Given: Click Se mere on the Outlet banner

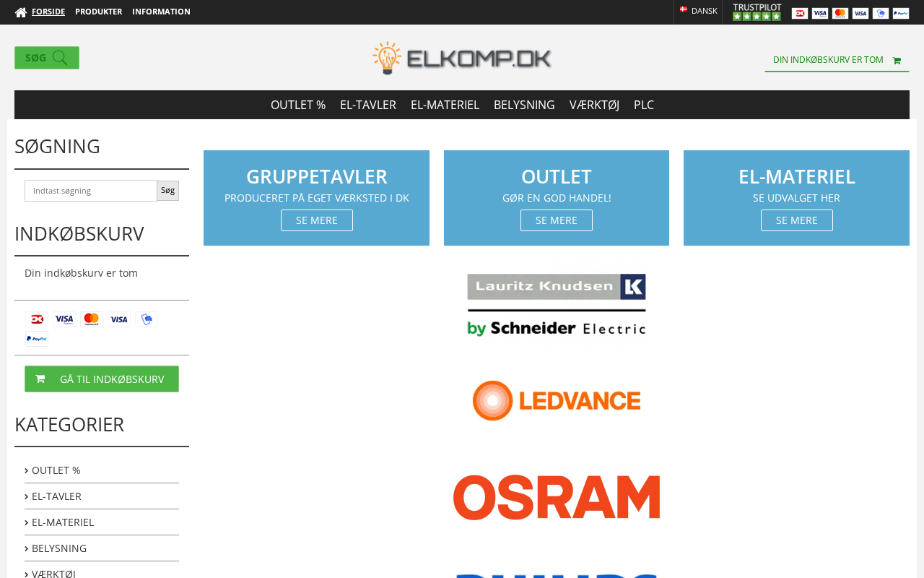Looking at the screenshot, I should [x=557, y=220].
